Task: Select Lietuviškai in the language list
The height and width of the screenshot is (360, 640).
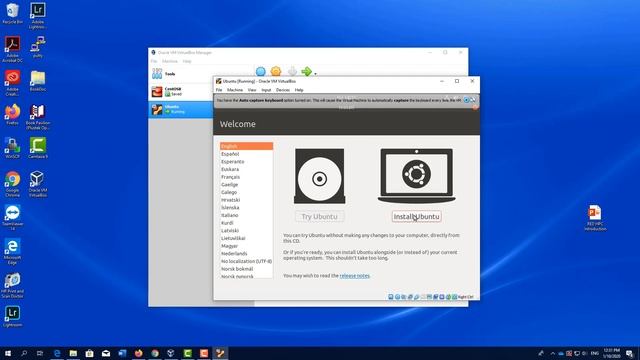Action: click(246, 238)
